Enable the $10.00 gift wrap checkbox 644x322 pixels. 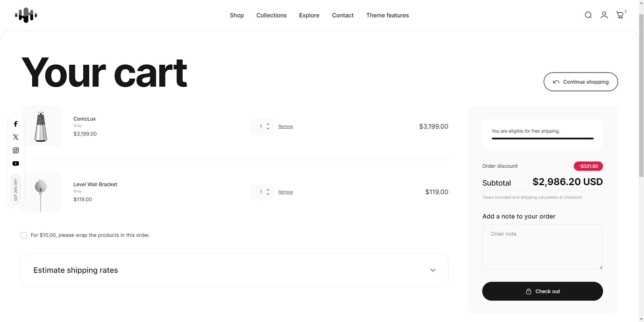pos(23,235)
